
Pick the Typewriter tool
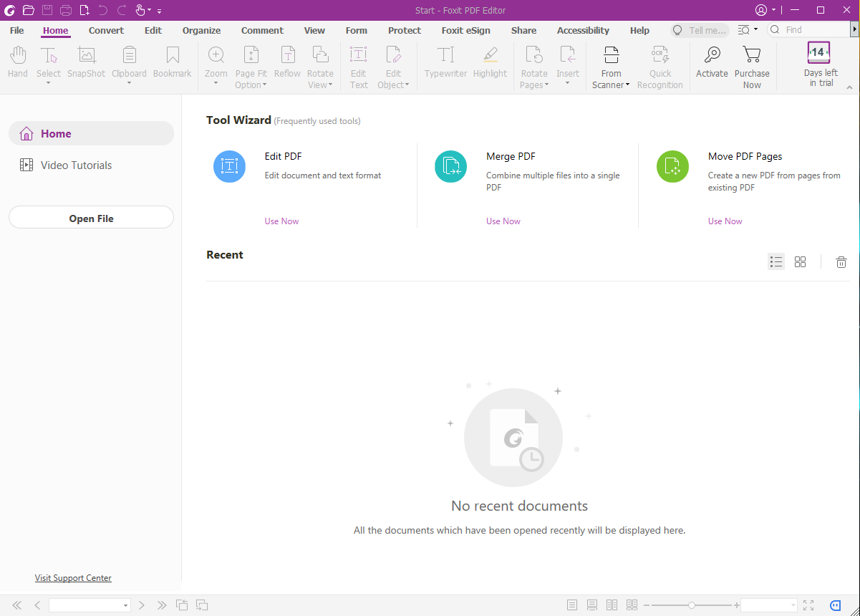[445, 62]
